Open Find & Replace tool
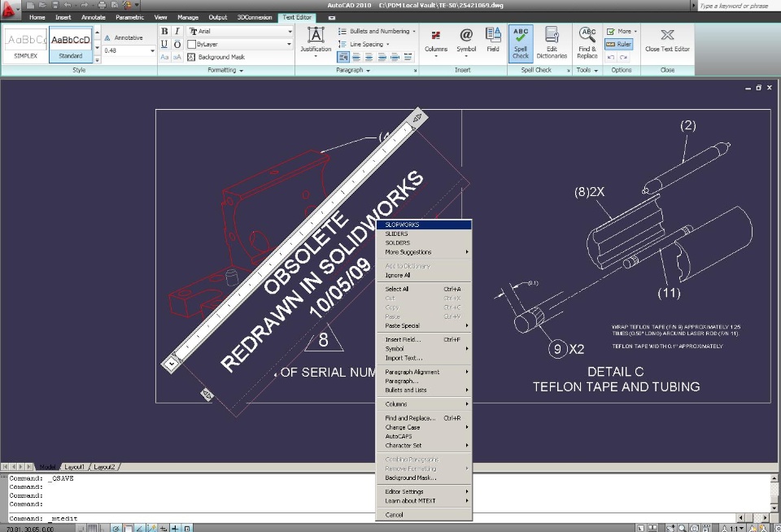Viewport: 781px width, 532px height. pyautogui.click(x=587, y=43)
